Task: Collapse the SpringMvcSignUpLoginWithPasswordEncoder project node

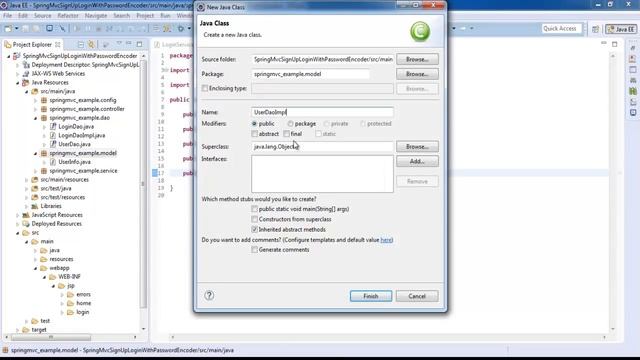Action: (x=9, y=56)
